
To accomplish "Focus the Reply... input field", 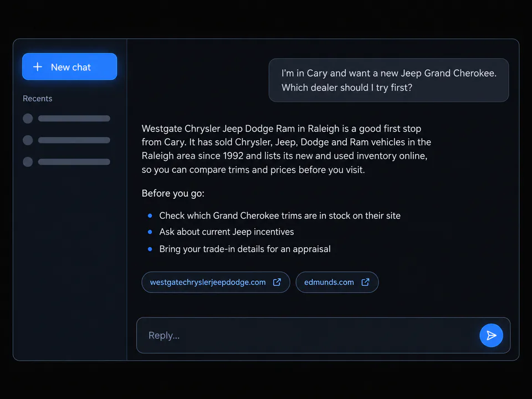I will coord(323,335).
